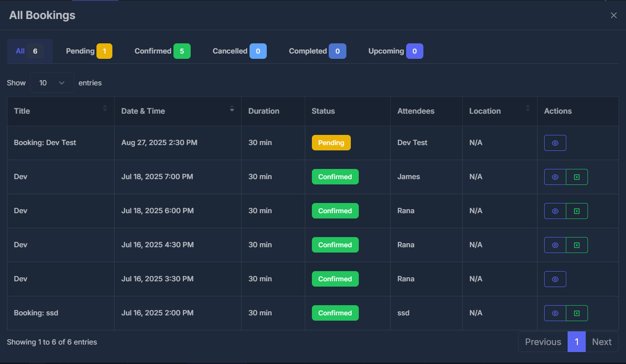The image size is (626, 364).
Task: Click the Pending status badge
Action: (x=331, y=143)
